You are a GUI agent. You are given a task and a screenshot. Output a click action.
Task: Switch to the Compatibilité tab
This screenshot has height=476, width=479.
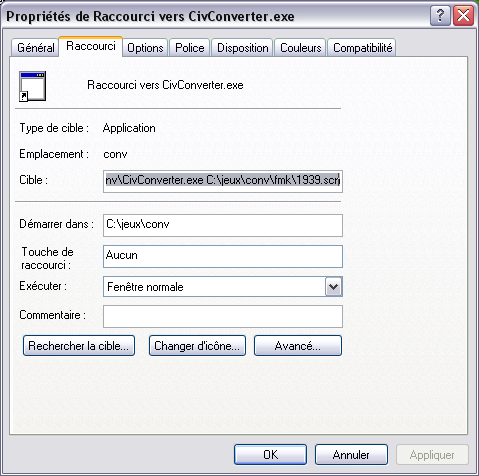pos(362,48)
